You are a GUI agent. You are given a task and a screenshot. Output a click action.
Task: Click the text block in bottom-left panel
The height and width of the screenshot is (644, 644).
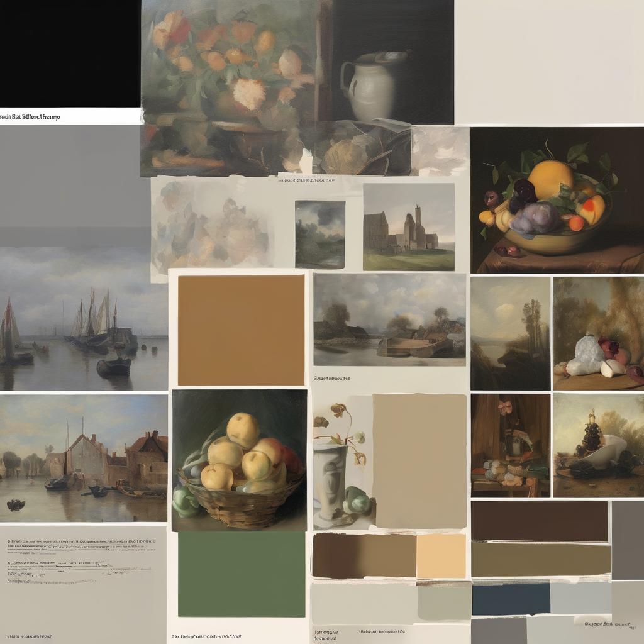tap(82, 561)
